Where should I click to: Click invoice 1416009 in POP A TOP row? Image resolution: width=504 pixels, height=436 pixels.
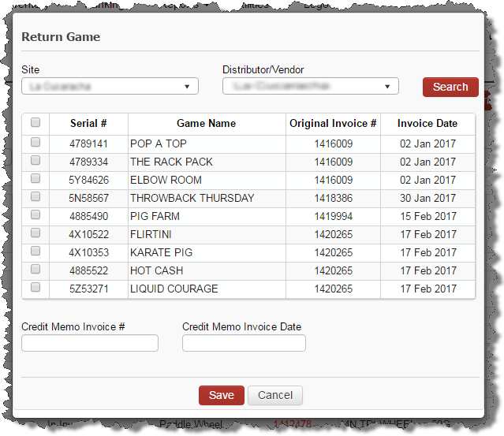tap(334, 143)
